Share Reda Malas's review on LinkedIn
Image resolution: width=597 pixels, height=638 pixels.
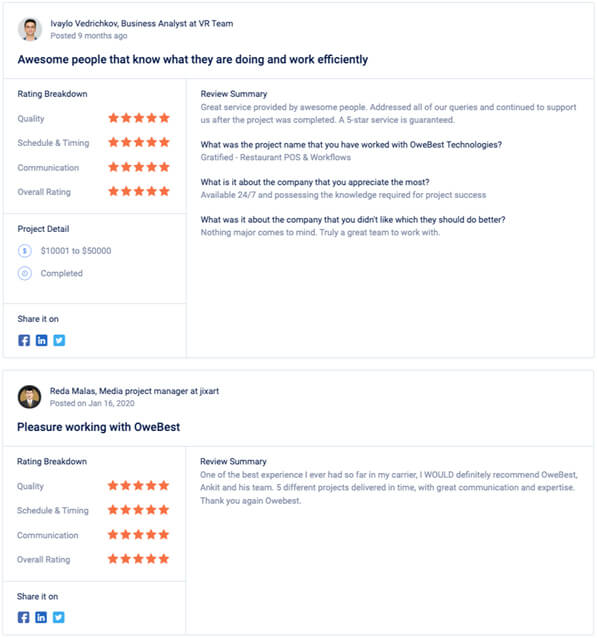tap(41, 617)
